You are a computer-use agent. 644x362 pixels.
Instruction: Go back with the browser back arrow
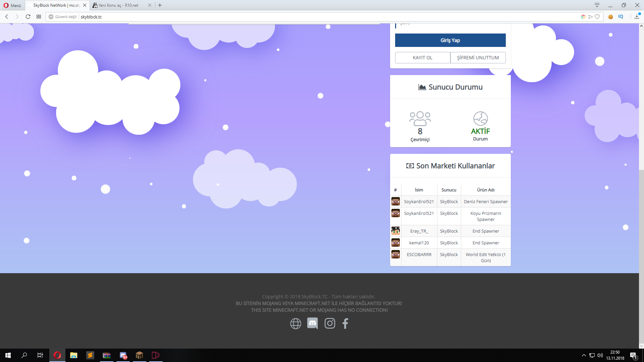click(x=7, y=17)
